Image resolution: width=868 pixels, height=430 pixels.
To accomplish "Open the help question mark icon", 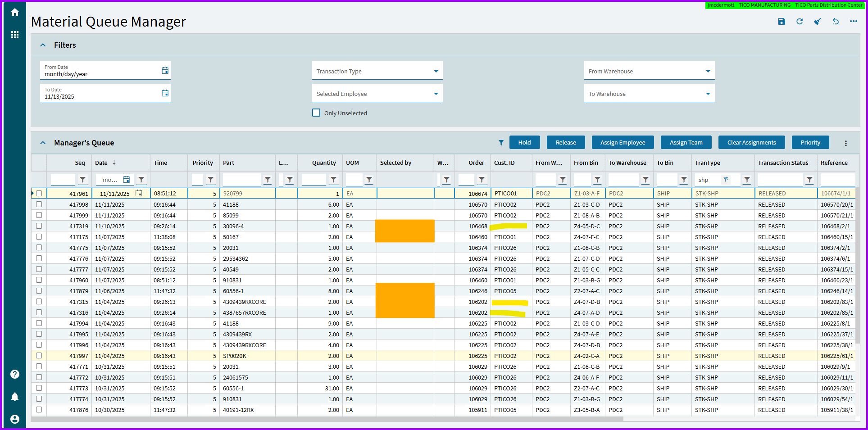I will coord(15,374).
